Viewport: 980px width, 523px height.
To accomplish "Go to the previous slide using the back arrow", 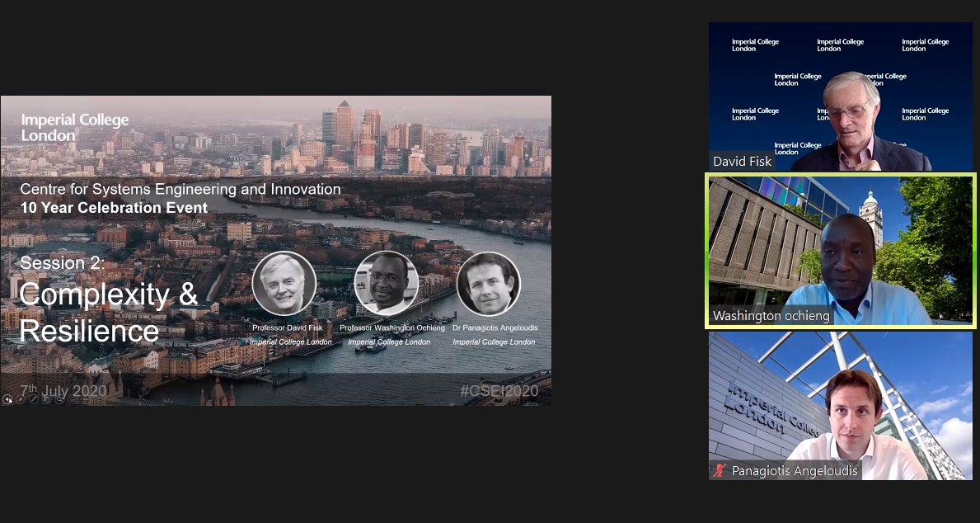I will pyautogui.click(x=7, y=399).
